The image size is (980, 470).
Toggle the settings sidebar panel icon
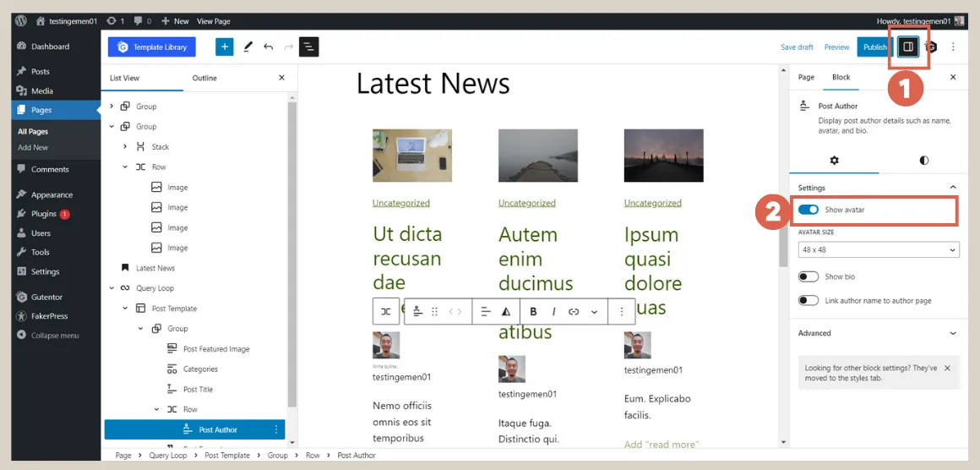(x=908, y=47)
